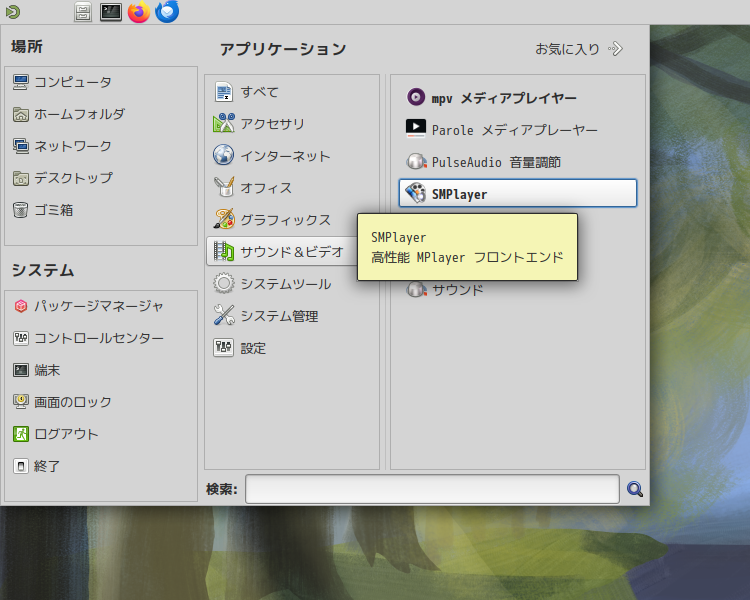This screenshot has height=600, width=750.
Task: Click 画面のロック lock screen icon
Action: 21,402
